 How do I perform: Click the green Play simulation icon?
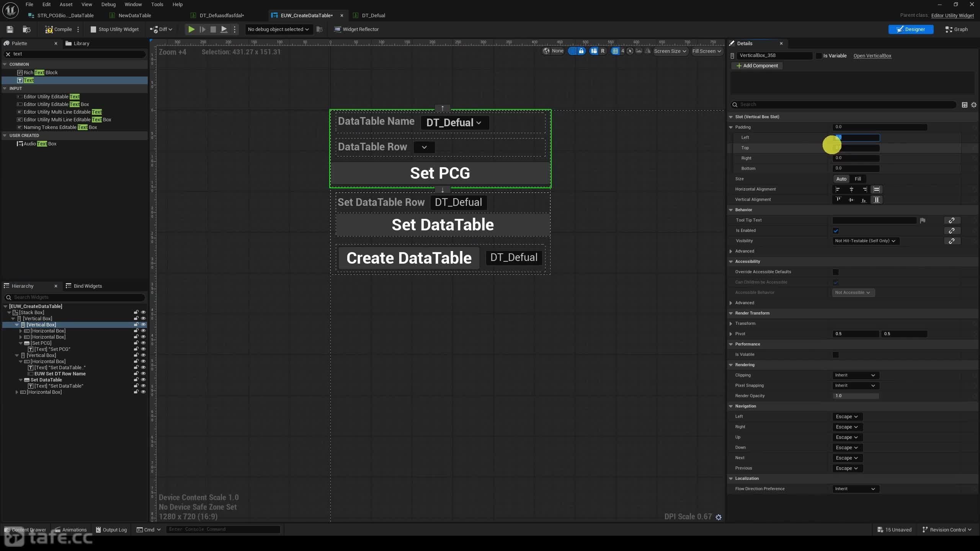tap(191, 29)
